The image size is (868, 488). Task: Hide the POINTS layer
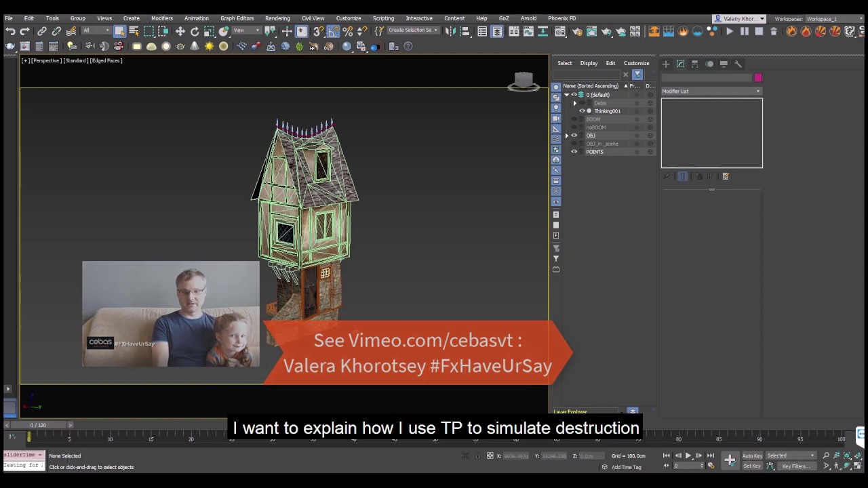pyautogui.click(x=574, y=152)
